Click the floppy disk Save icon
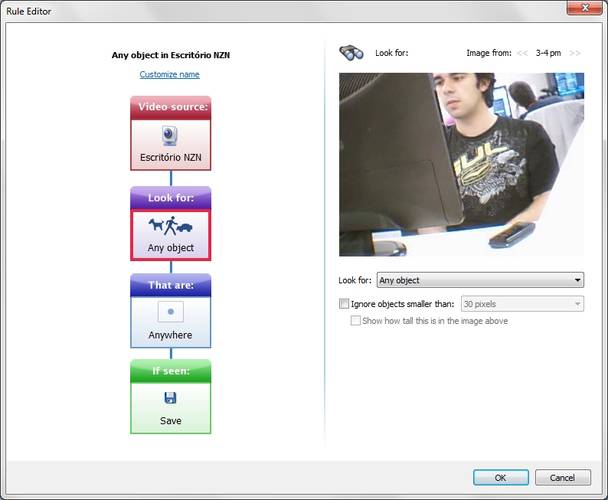The image size is (608, 500). [170, 398]
